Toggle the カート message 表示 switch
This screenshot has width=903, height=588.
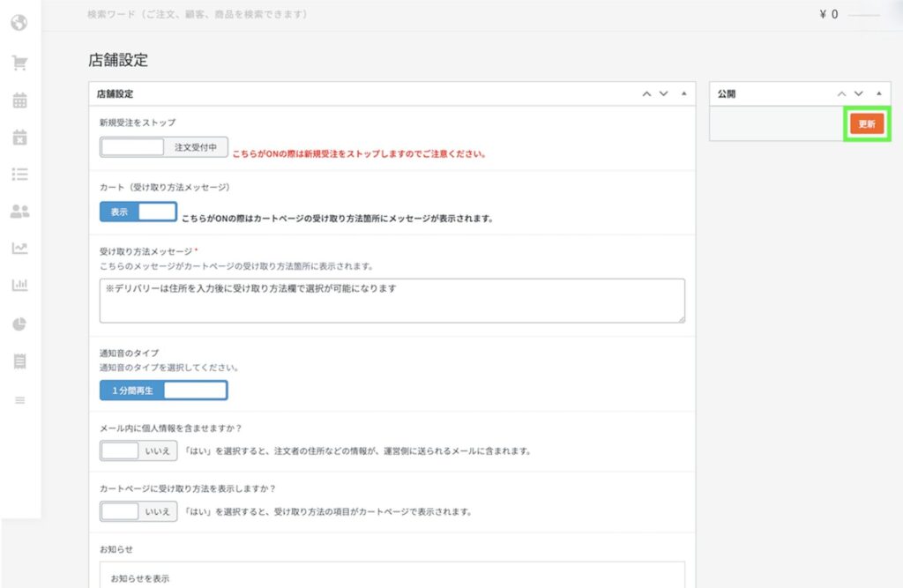tap(138, 212)
